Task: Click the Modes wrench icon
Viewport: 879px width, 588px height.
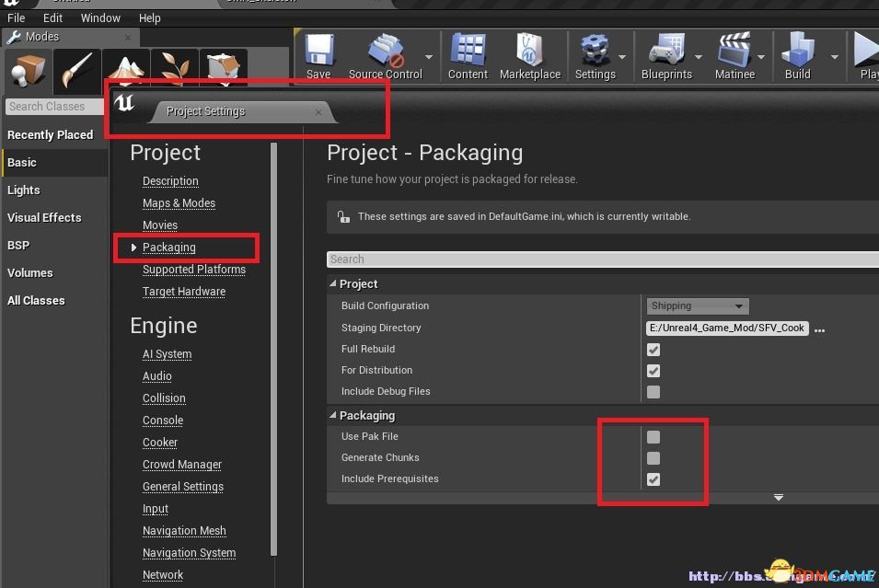Action: (14, 37)
